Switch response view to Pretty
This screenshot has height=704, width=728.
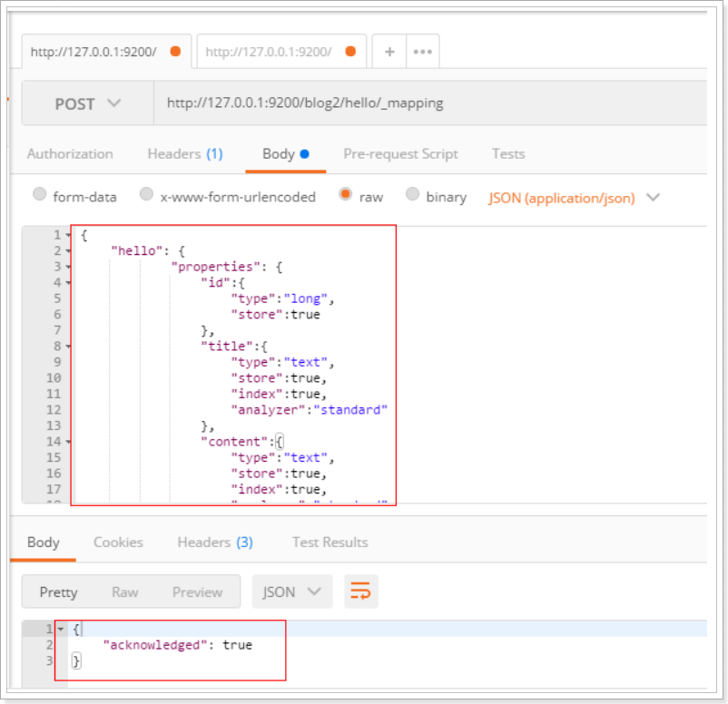point(58,592)
